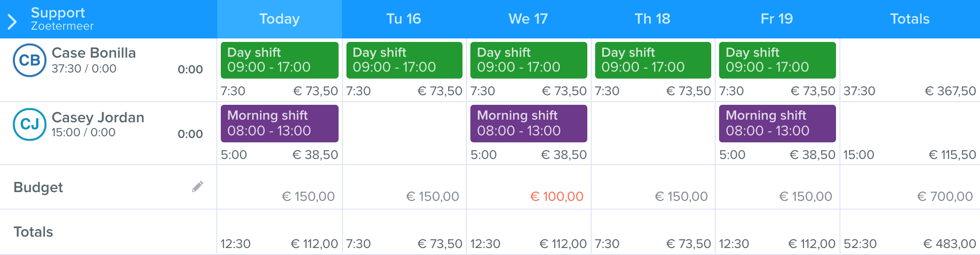
Task: Open Case Bonilla's Tuesday day shift block
Action: pyautogui.click(x=404, y=60)
